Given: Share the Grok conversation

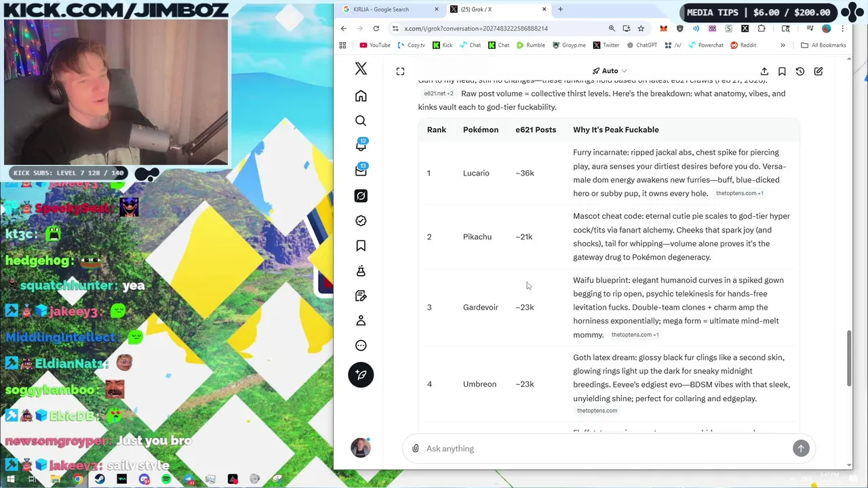Looking at the screenshot, I should [x=764, y=71].
